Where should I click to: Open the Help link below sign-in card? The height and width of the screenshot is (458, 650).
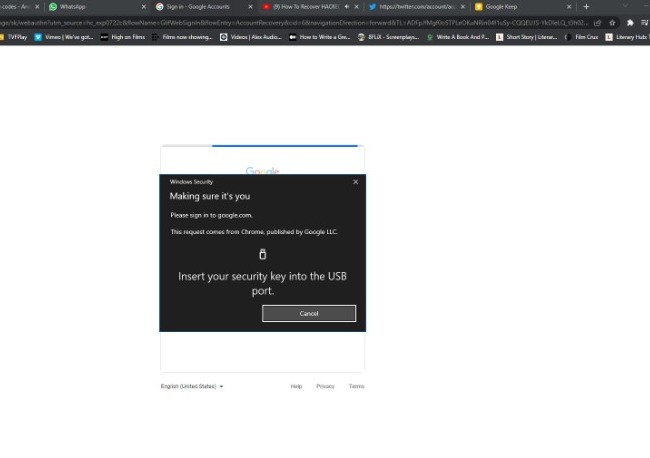296,386
